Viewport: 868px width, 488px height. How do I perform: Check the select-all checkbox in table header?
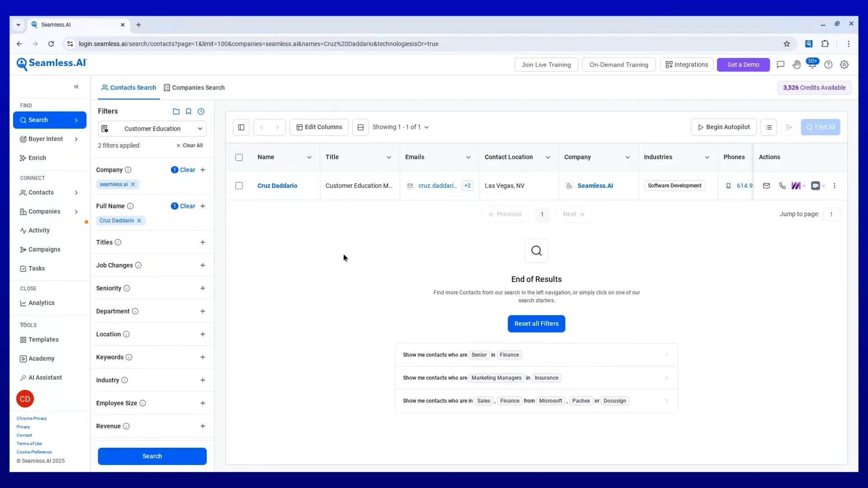[239, 157]
